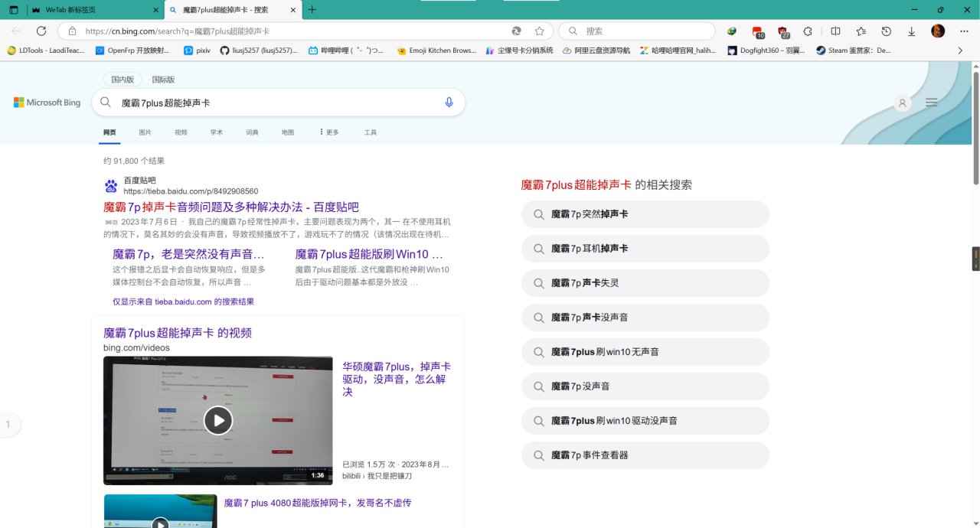
Task: Click the voice search microphone icon
Action: [x=449, y=103]
